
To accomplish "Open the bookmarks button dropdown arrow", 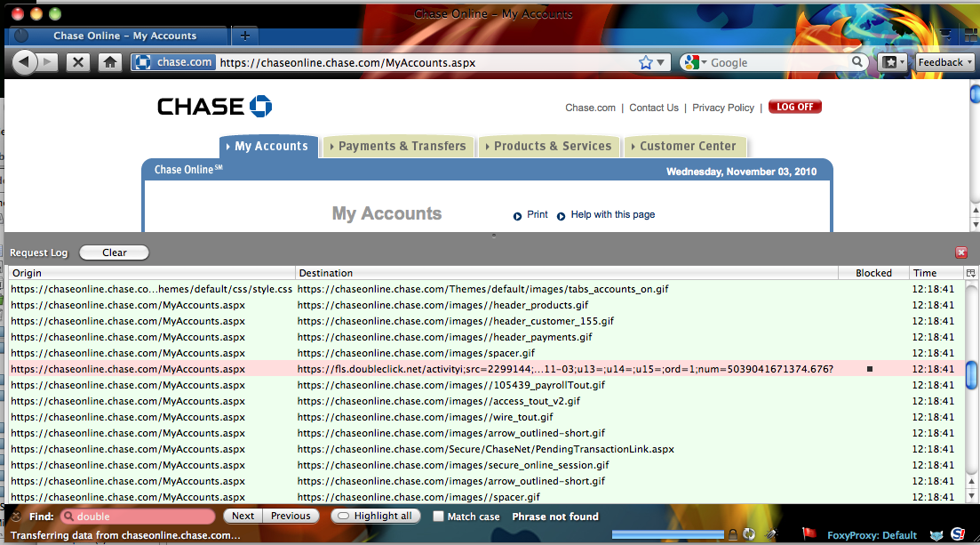I will [902, 62].
